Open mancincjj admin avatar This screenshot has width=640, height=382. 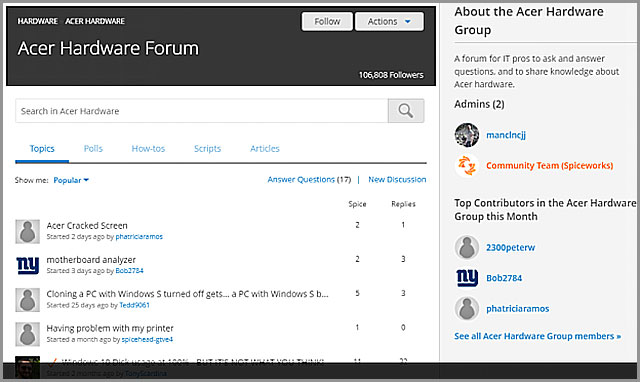[467, 135]
